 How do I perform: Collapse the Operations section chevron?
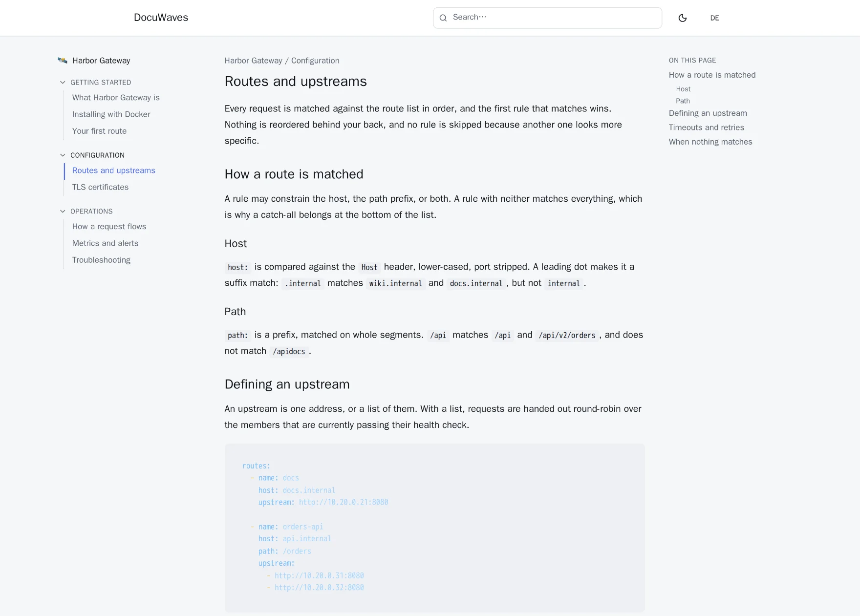pos(63,211)
